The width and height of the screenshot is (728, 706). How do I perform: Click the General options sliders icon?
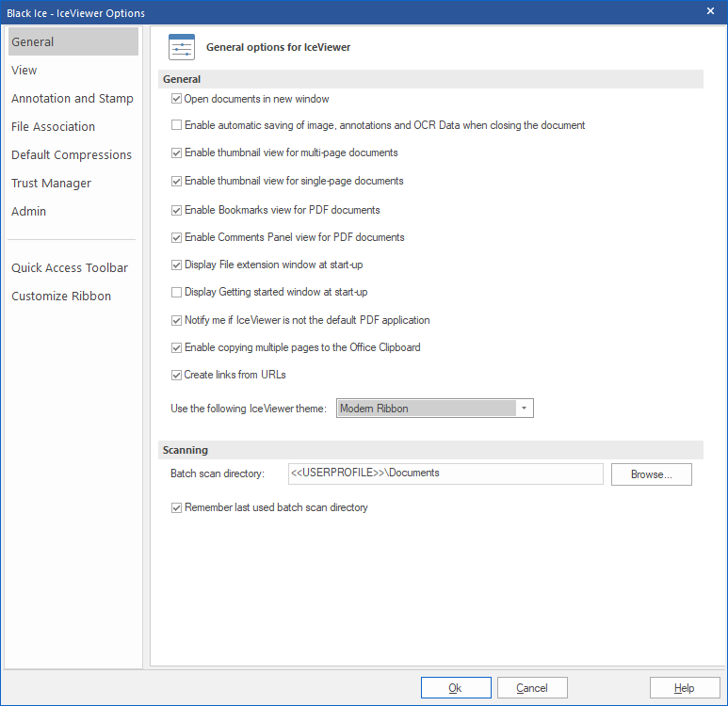pyautogui.click(x=182, y=47)
